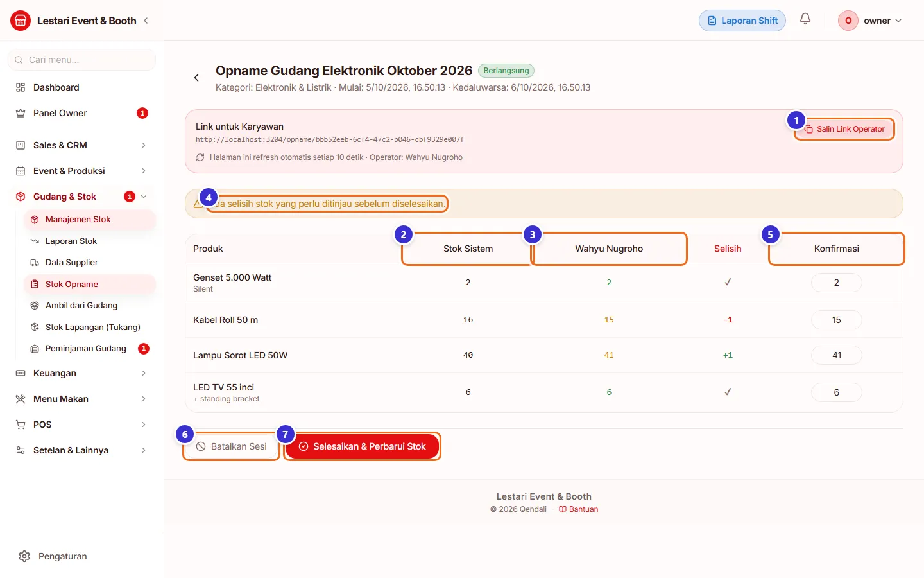Click the Menu Makan utensils icon

pos(21,399)
